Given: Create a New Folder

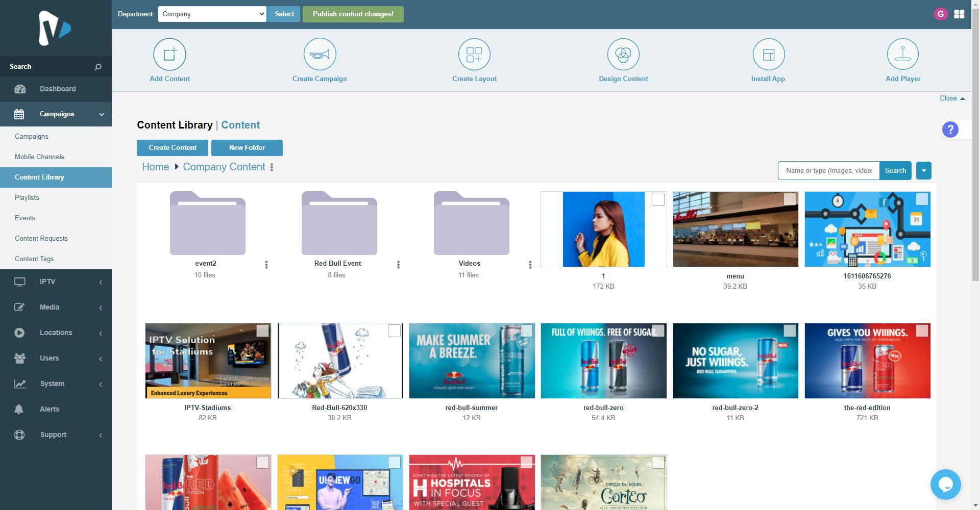Looking at the screenshot, I should [x=247, y=147].
